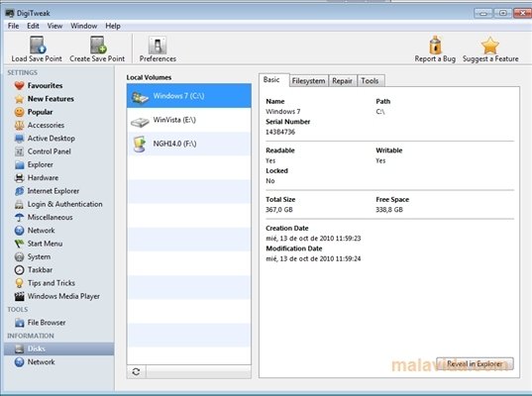Click the Free Space value 338,8 GB

389,210
